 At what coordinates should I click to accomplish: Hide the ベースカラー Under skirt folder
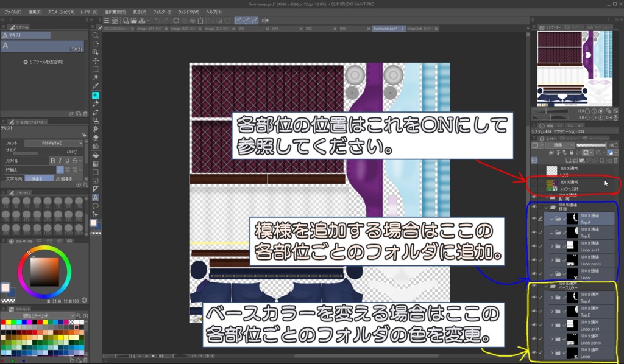[534, 325]
